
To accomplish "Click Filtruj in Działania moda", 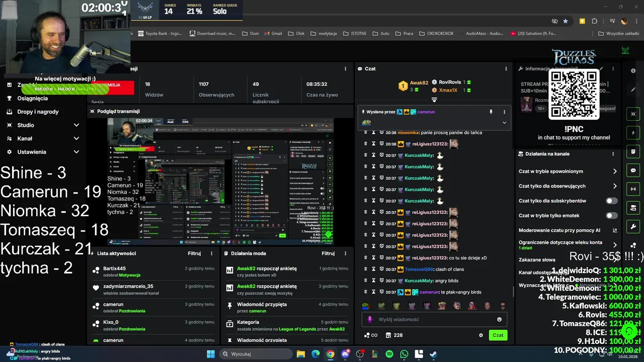I will coord(328,253).
